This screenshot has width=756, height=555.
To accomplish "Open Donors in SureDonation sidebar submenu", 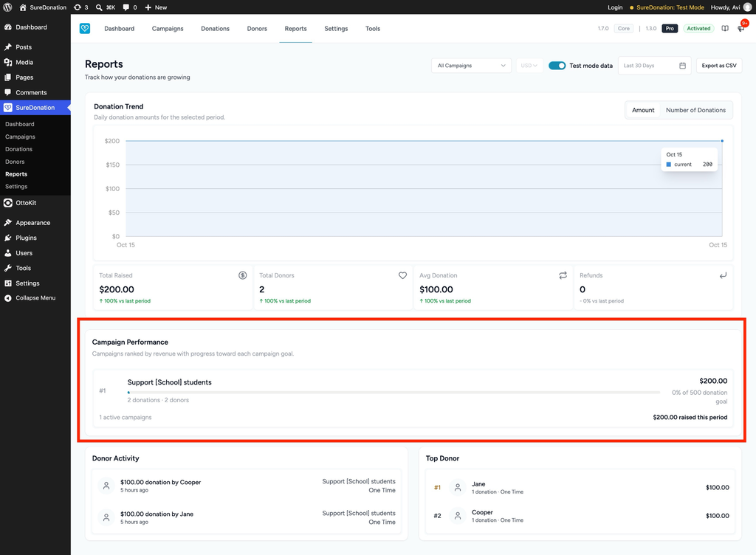I will (x=15, y=162).
